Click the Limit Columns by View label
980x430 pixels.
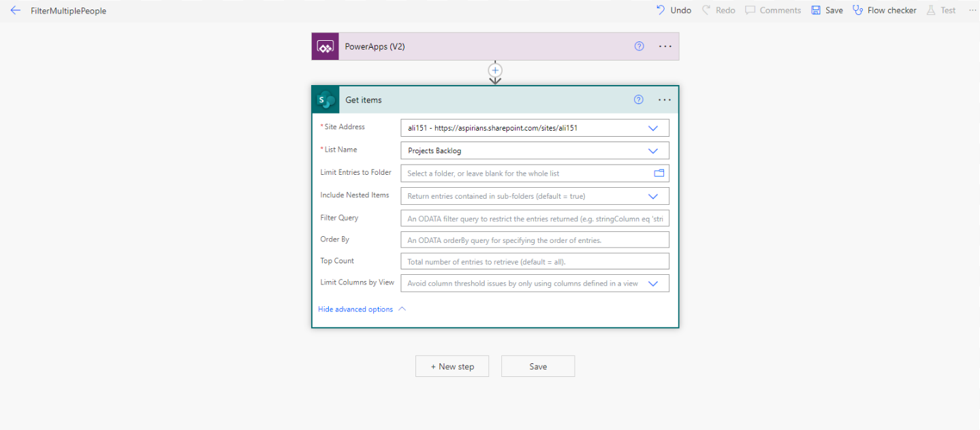[358, 282]
